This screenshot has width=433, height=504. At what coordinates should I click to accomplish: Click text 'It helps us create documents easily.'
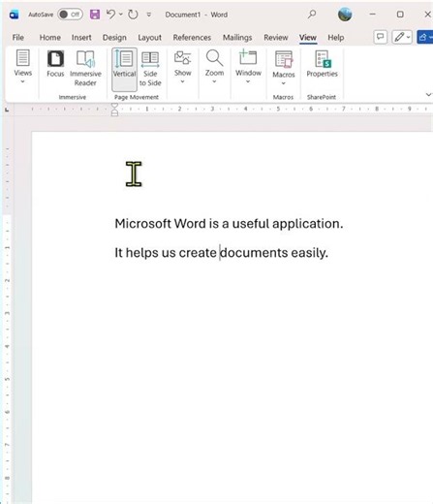[222, 253]
